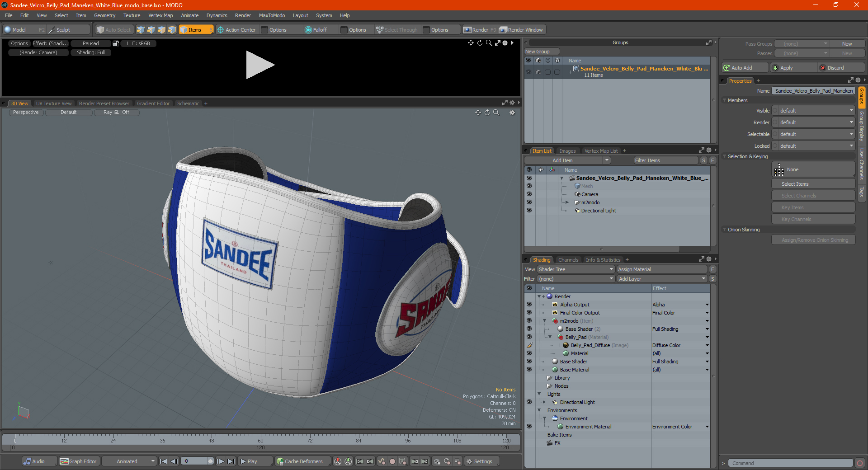Collapse Lights group in Shader Tree
The height and width of the screenshot is (470, 868).
[x=539, y=394]
